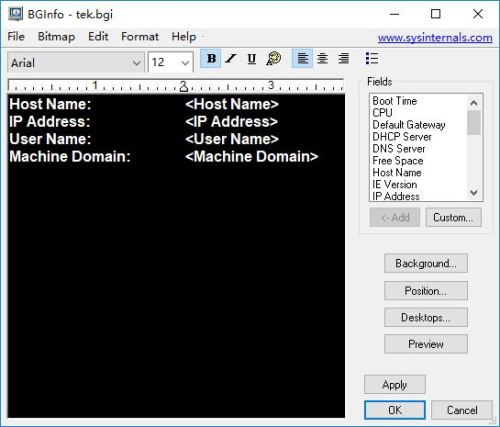Select DNS Server field
This screenshot has height=427, width=500.
click(399, 149)
